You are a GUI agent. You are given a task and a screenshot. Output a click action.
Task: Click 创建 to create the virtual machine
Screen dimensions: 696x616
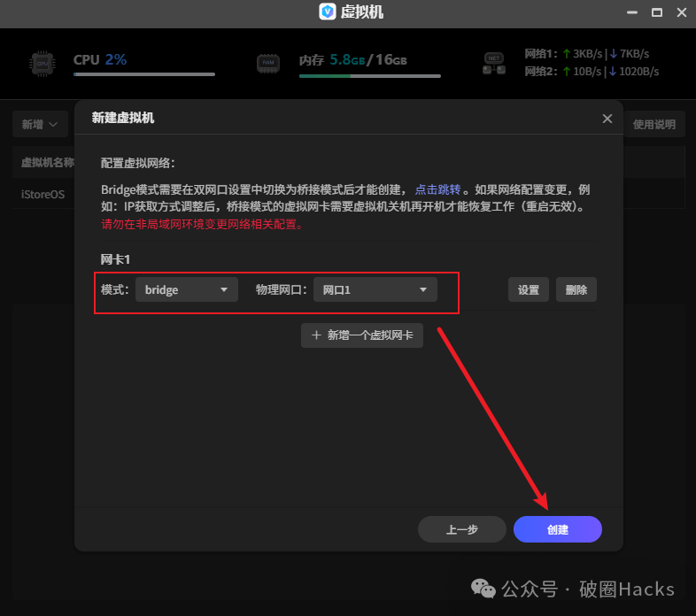557,529
